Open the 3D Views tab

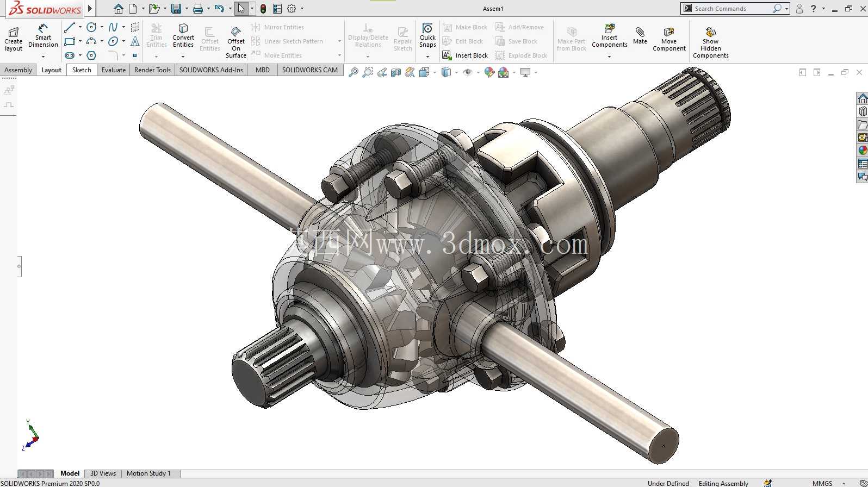click(x=103, y=473)
